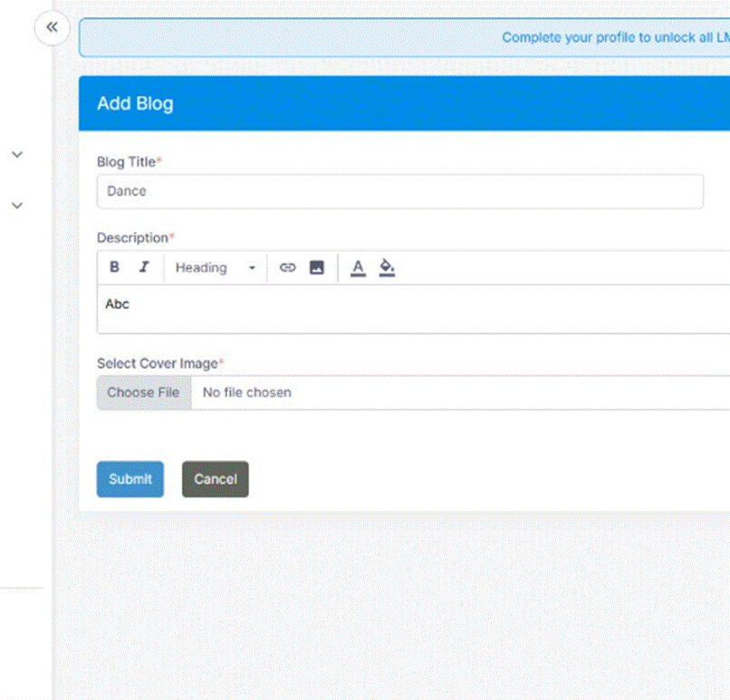Open the font color picker

[358, 267]
